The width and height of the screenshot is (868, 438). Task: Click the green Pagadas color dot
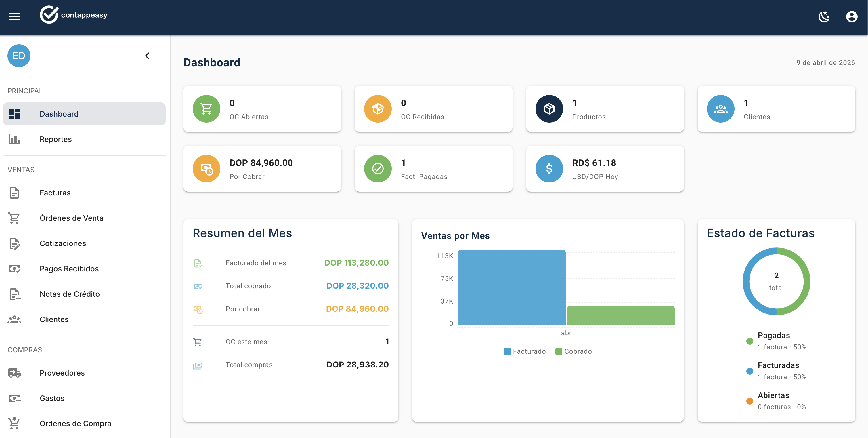click(x=750, y=341)
